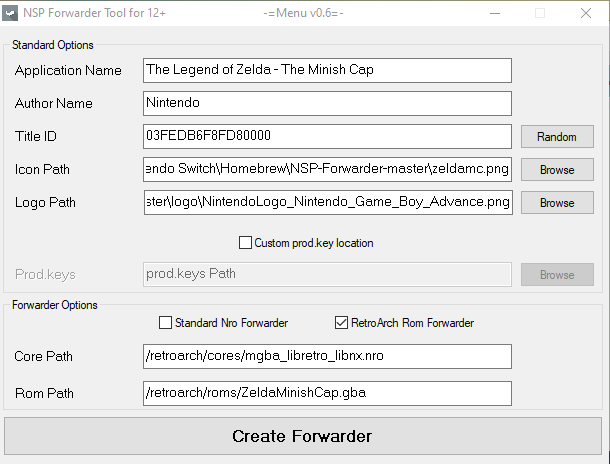Click the Title ID label
Screen dimensions: 610x464
(x=36, y=137)
